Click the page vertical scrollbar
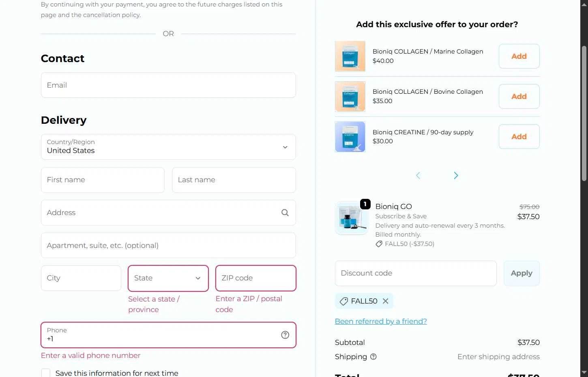Screen dimensions: 588x377 [x=584, y=114]
